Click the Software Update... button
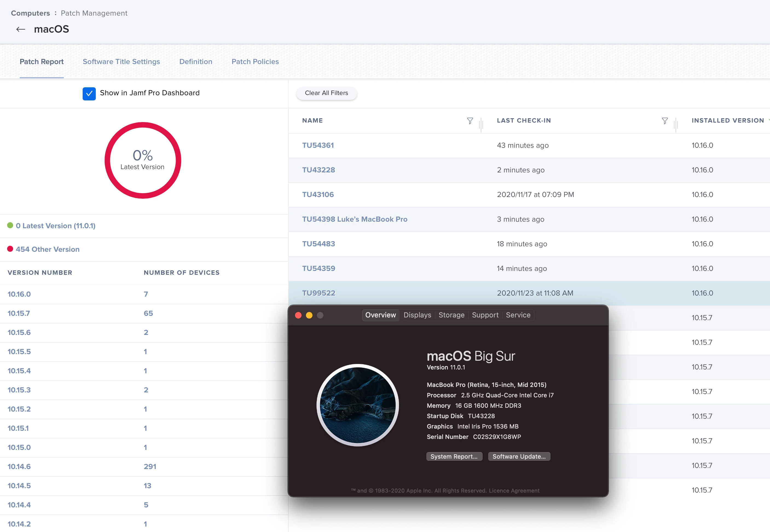Image resolution: width=770 pixels, height=532 pixels. 519,456
